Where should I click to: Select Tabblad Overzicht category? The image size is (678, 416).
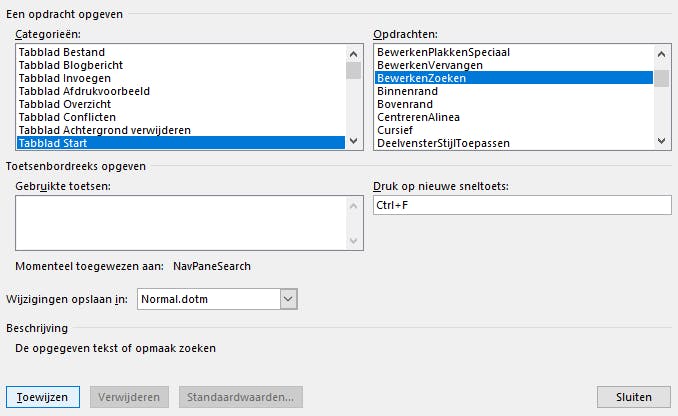click(66, 104)
